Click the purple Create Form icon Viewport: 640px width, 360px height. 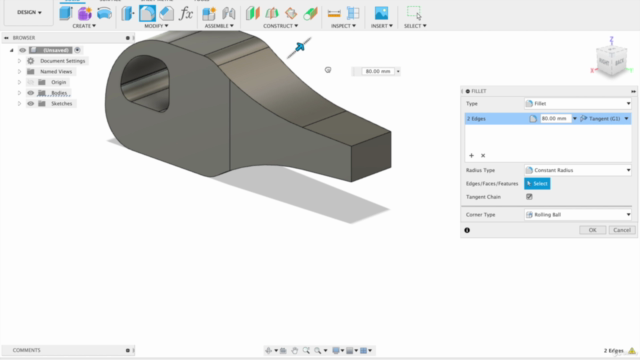(x=85, y=13)
